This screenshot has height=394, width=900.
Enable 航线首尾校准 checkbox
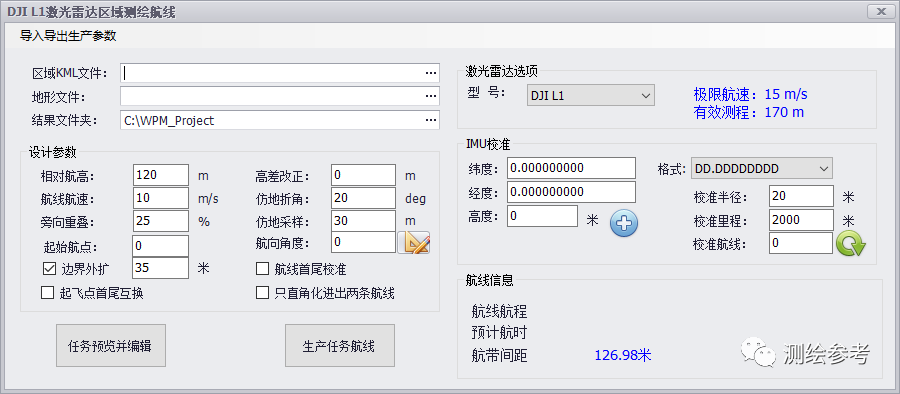click(x=262, y=268)
